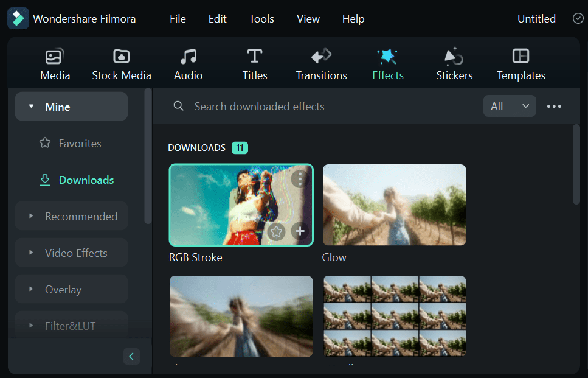The image size is (588, 378).
Task: Click the RGB Stroke label
Action: tap(195, 257)
